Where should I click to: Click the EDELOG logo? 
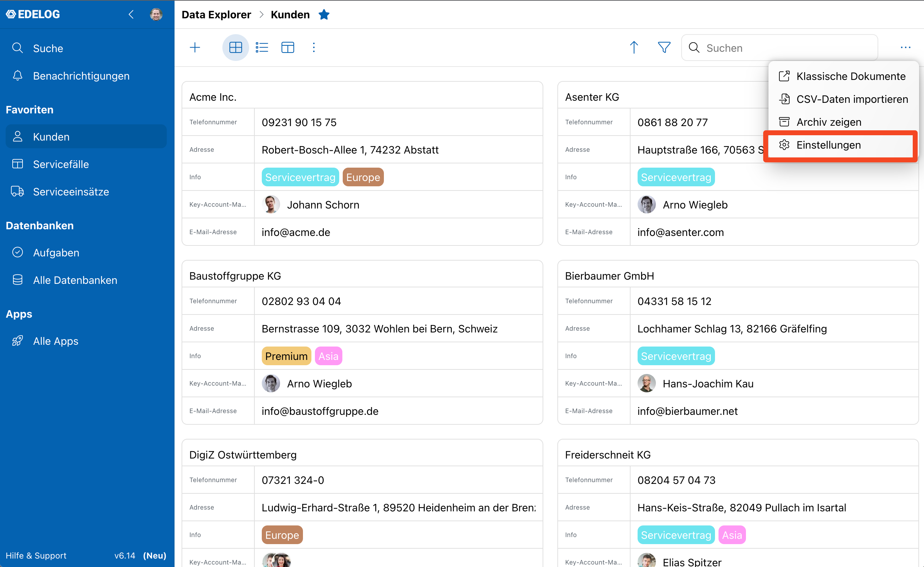pos(33,14)
